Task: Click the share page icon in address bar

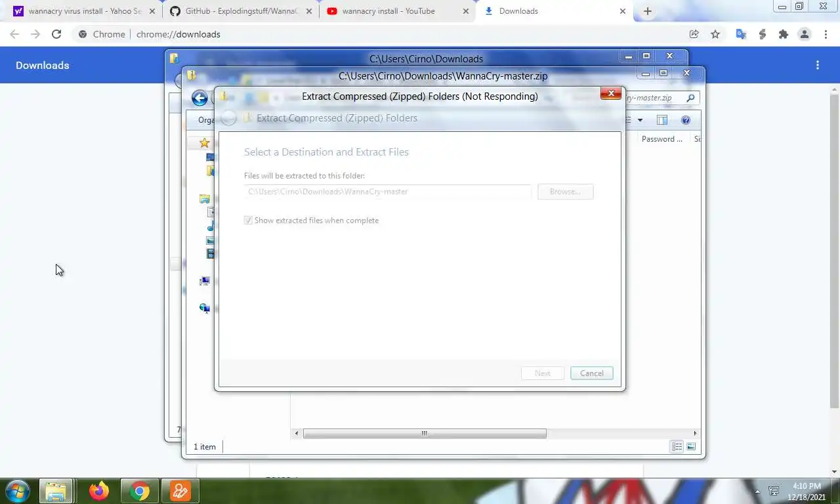Action: click(x=694, y=34)
